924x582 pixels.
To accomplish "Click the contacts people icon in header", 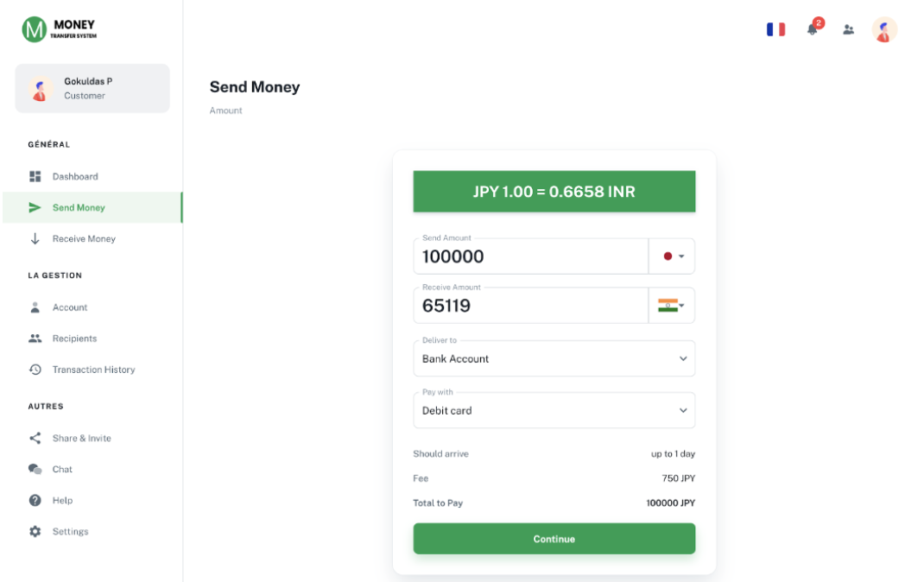I will tap(848, 29).
